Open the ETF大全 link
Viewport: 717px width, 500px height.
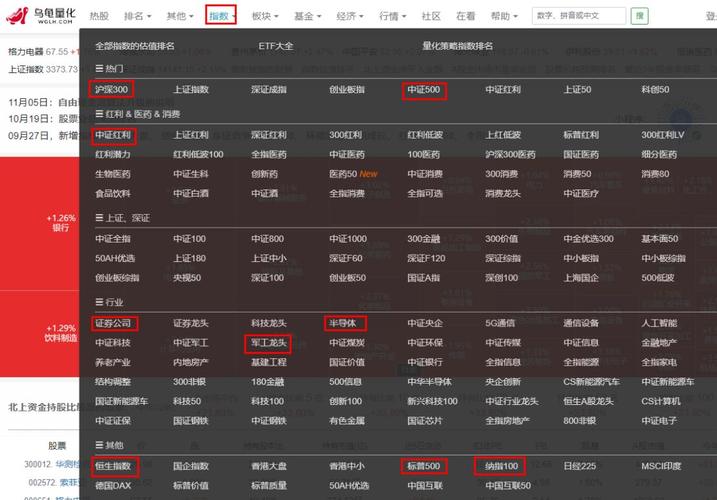[x=276, y=46]
